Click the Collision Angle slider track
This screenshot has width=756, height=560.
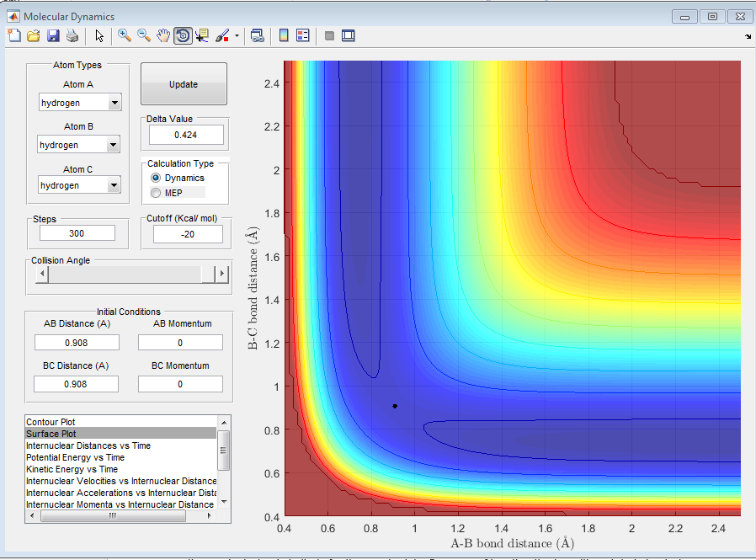click(x=126, y=275)
